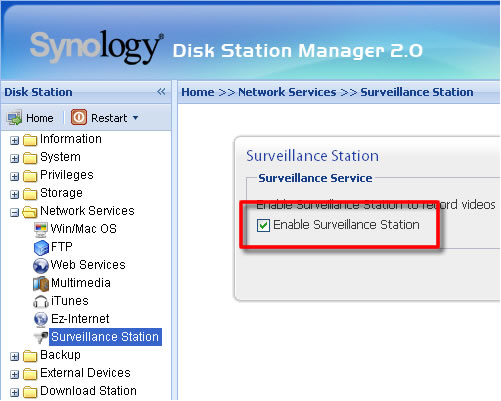Click Network Services breadcrumb link
The height and width of the screenshot is (401, 501).
(287, 92)
